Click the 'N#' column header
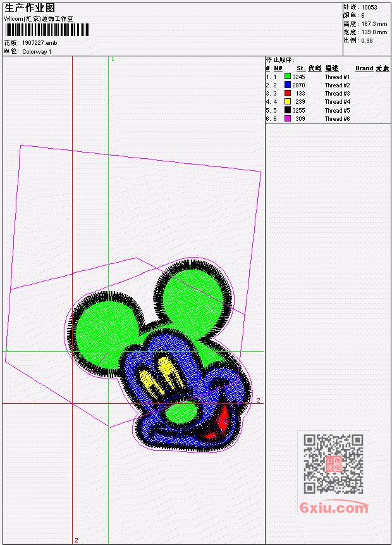392x545 pixels. (278, 68)
